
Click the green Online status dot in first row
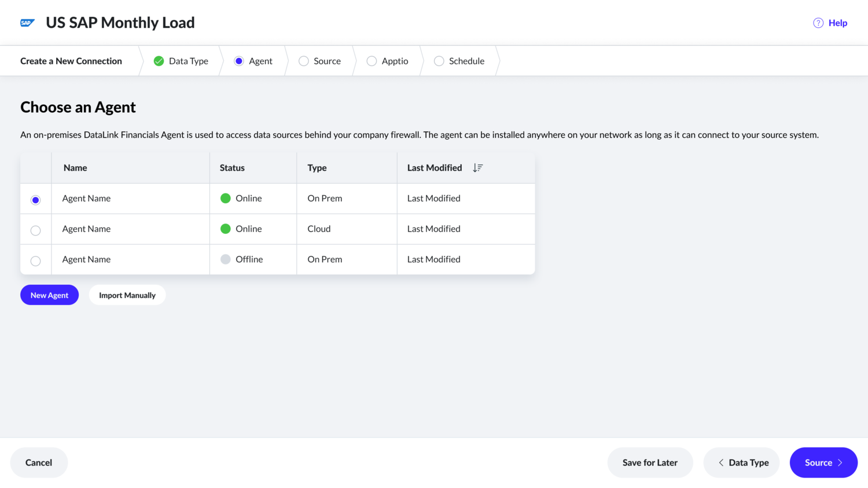(226, 198)
